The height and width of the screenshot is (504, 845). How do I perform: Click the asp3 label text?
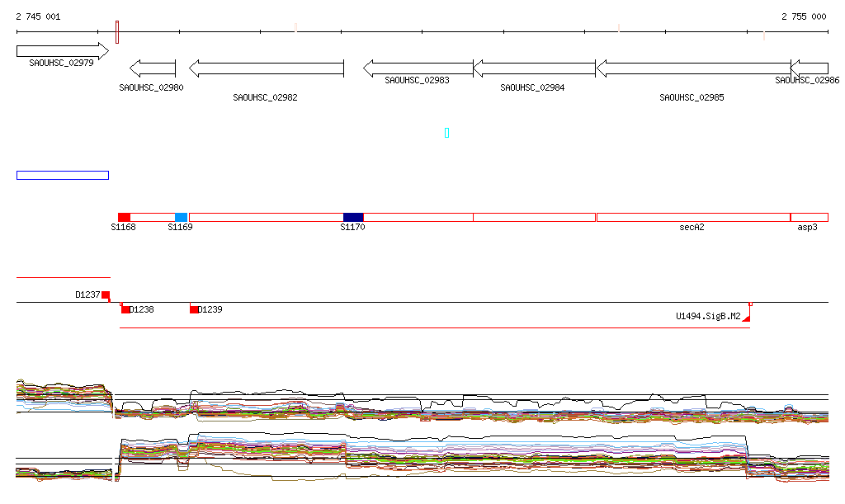(x=807, y=227)
